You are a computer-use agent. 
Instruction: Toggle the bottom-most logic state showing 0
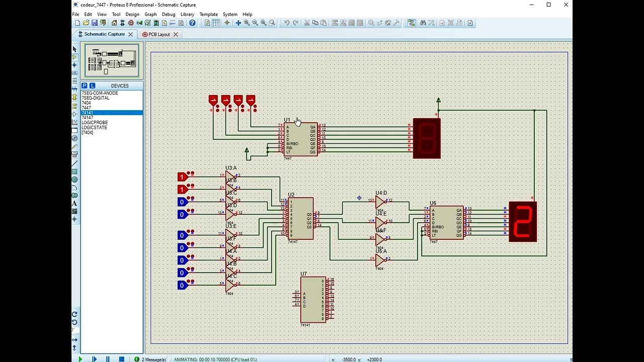click(x=183, y=285)
